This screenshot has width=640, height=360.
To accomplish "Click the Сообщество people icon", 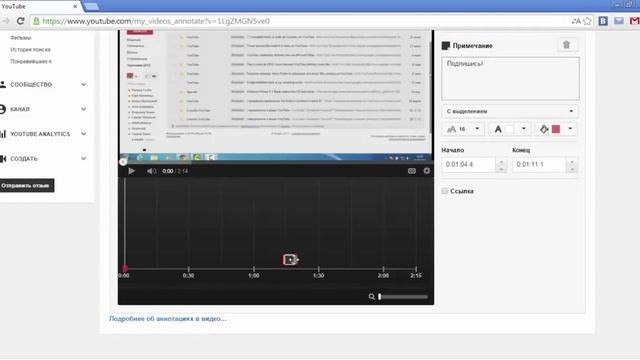I will coord(3,84).
